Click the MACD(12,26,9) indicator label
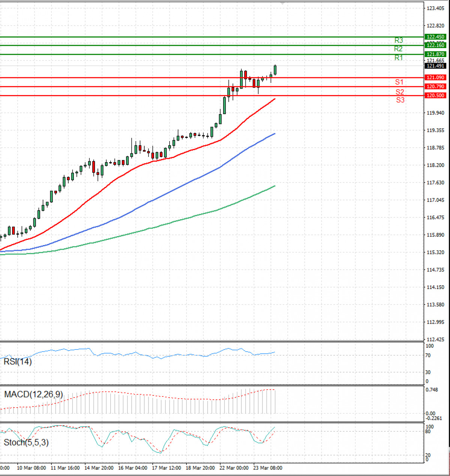The height and width of the screenshot is (476, 450). point(33,395)
